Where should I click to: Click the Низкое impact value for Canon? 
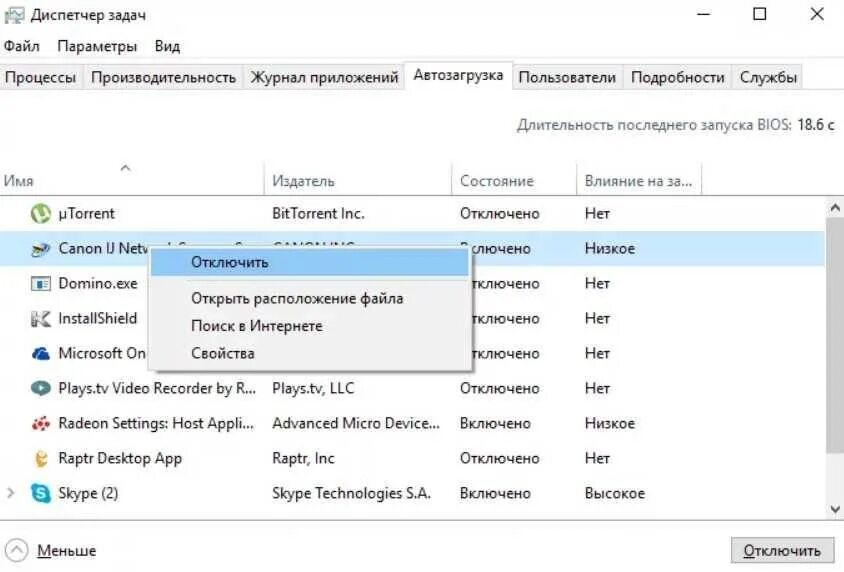[x=610, y=249]
